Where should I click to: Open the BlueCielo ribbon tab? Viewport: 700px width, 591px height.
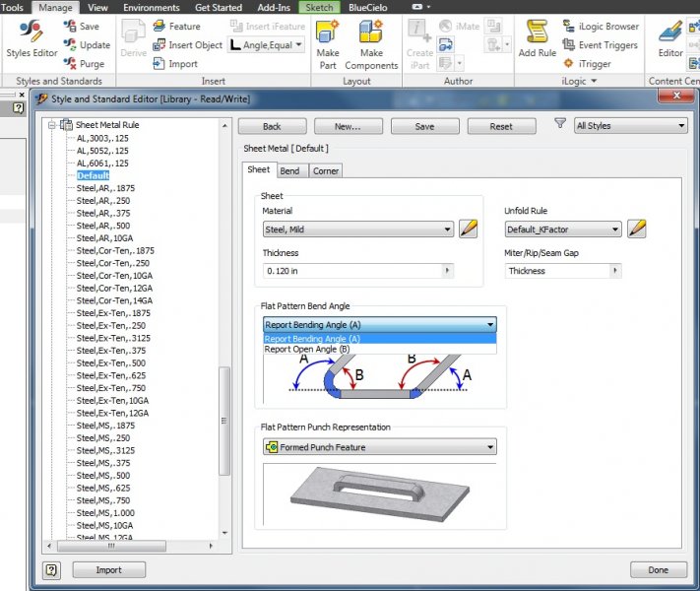pyautogui.click(x=368, y=7)
